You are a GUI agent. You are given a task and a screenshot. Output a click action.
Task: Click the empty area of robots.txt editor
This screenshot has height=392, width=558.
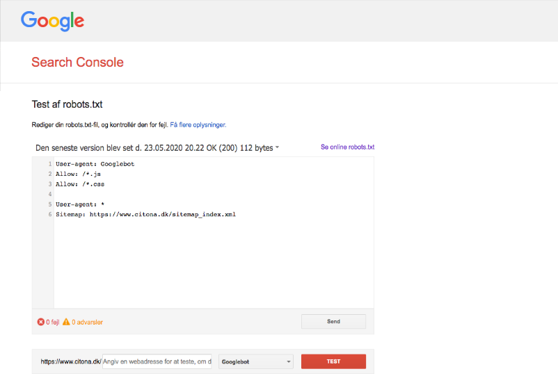tap(214, 263)
